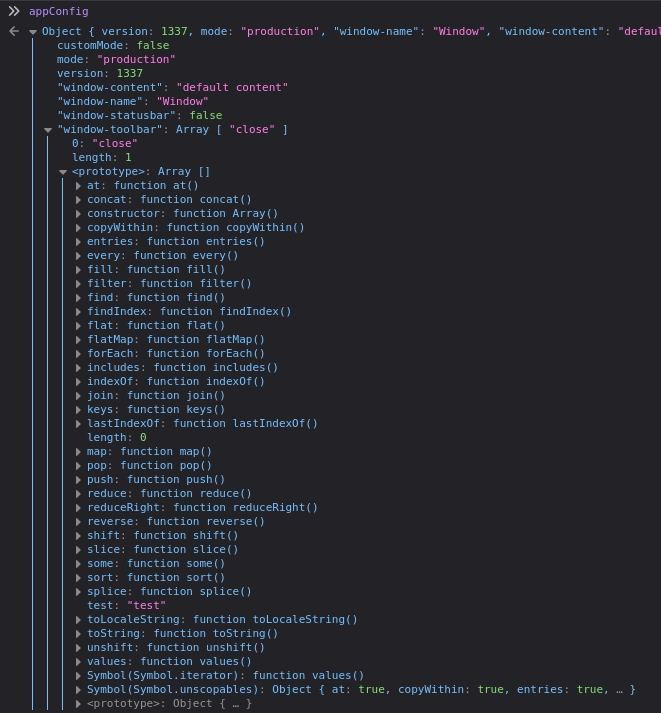Expand the toLocaleString function entry
The width and height of the screenshot is (661, 713).
coord(78,620)
